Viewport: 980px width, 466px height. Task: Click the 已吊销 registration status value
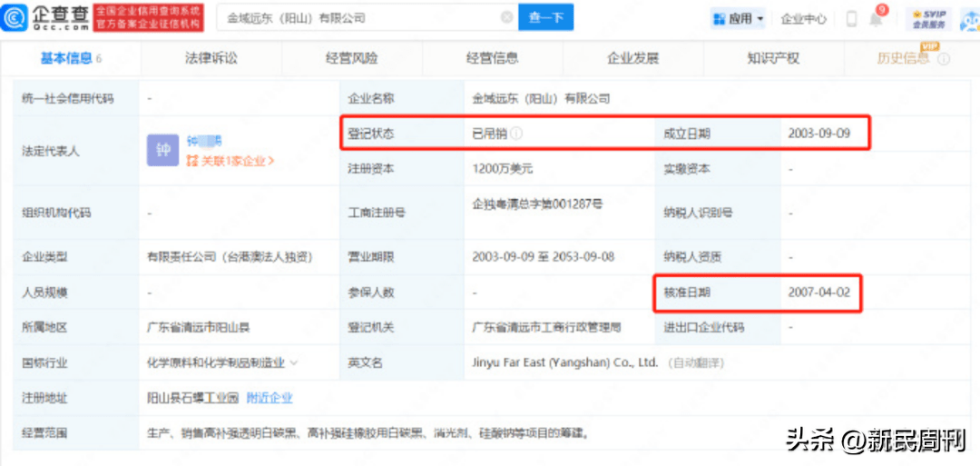tap(489, 134)
